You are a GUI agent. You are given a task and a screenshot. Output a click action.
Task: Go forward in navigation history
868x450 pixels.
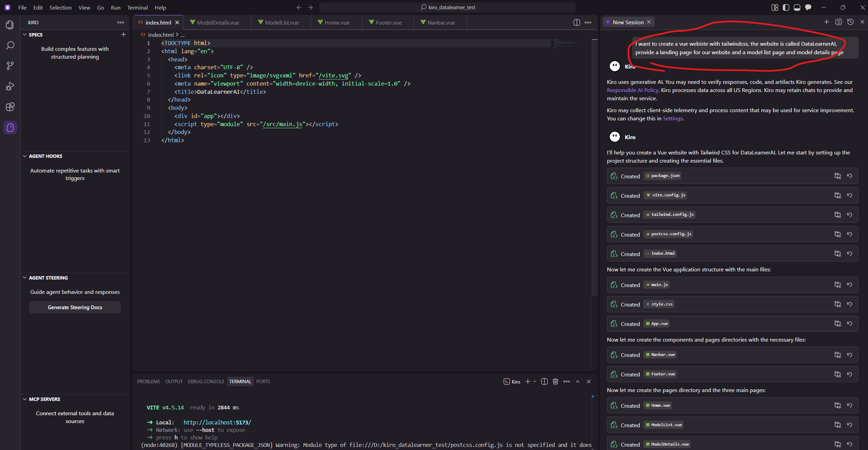tap(310, 7)
